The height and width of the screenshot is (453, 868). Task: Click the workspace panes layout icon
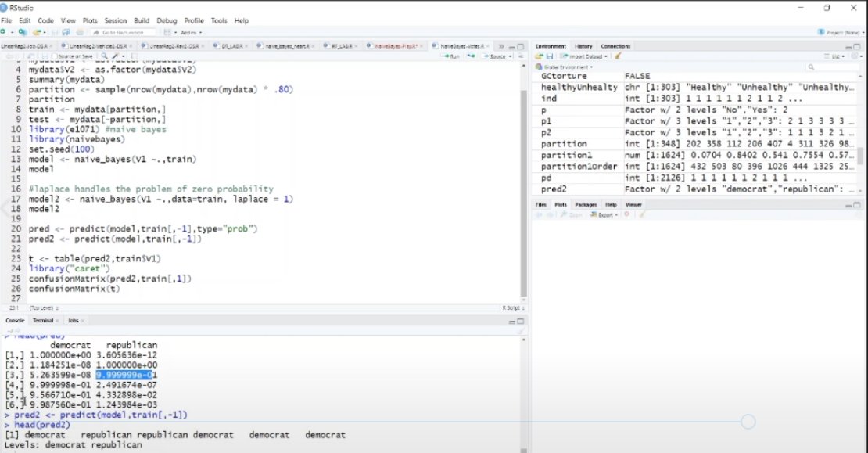click(167, 33)
